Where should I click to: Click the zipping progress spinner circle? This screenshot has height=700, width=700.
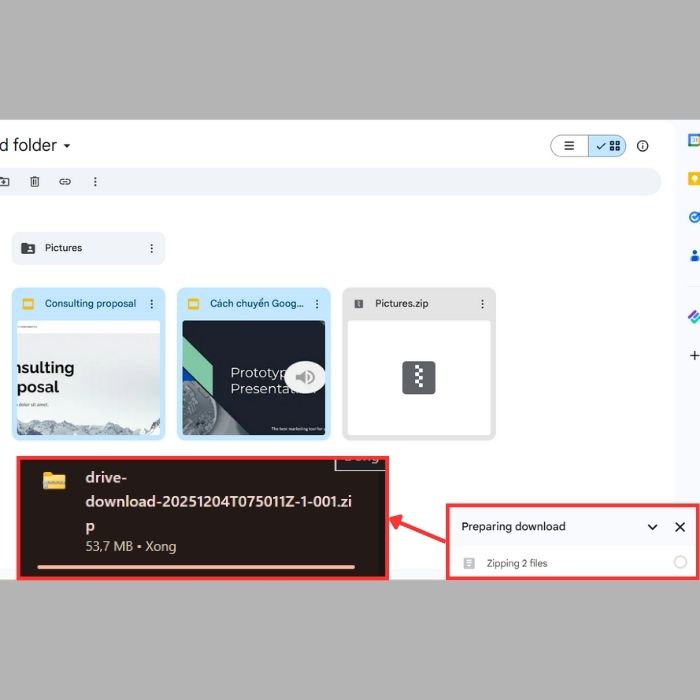(680, 562)
